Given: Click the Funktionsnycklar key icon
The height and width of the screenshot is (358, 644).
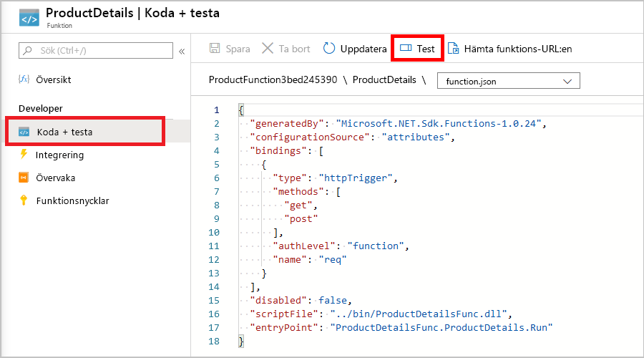Looking at the screenshot, I should click(24, 200).
